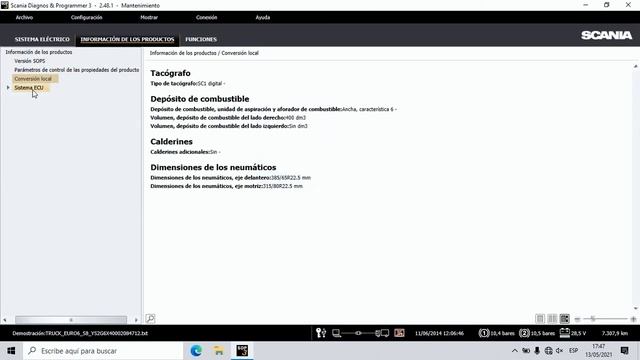The height and width of the screenshot is (360, 640).
Task: Click the 11/06/2014 date in status bar
Action: coord(439,333)
